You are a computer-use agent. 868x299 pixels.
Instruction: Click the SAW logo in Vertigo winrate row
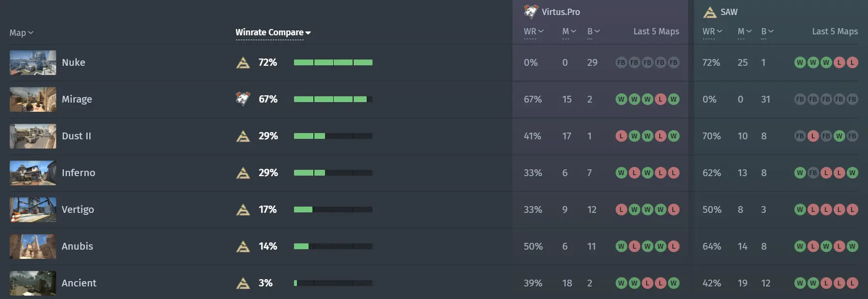pyautogui.click(x=243, y=209)
